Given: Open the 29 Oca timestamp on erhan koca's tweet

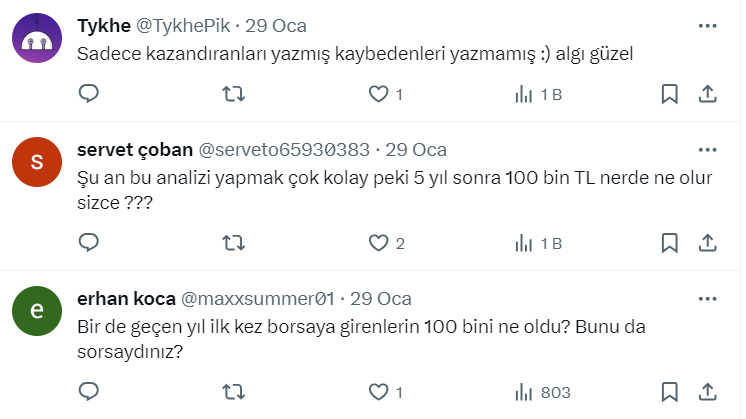Looking at the screenshot, I should click(382, 298).
